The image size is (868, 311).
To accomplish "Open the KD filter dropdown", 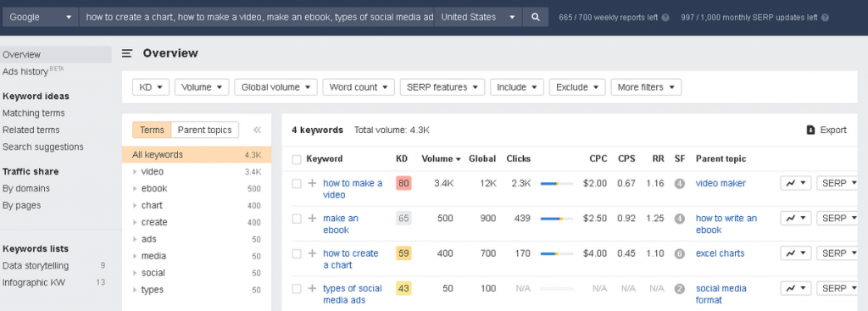I will click(x=151, y=87).
